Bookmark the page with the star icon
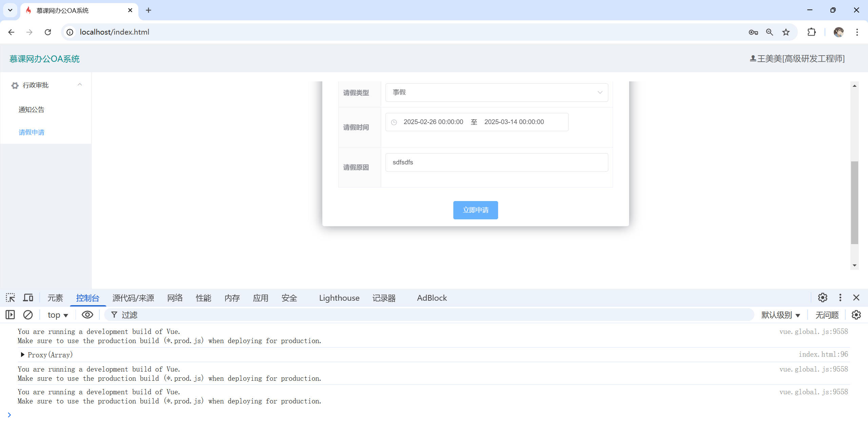The width and height of the screenshot is (868, 437). click(786, 32)
